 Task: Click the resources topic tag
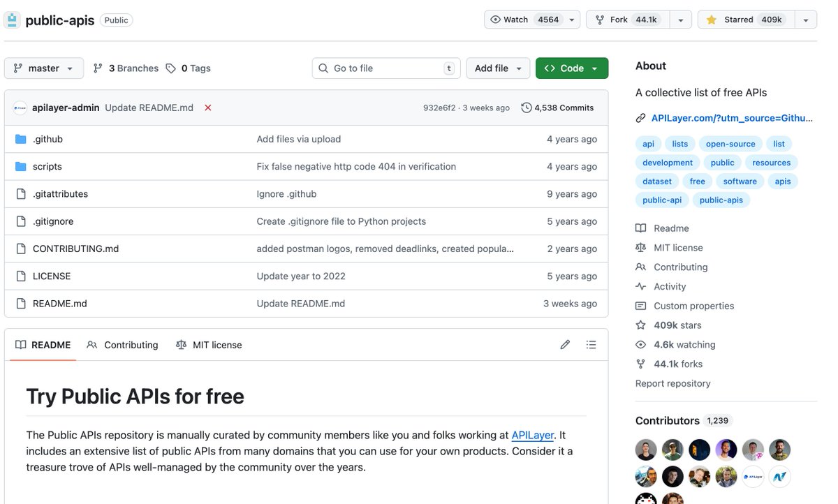[772, 163]
